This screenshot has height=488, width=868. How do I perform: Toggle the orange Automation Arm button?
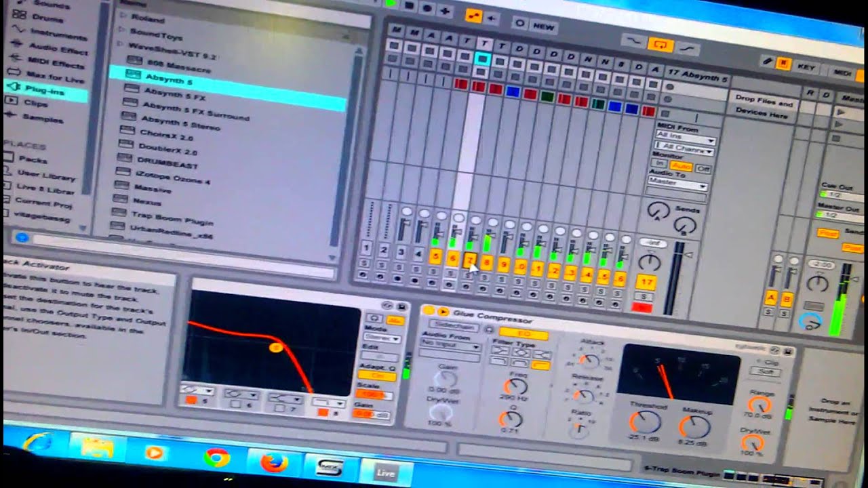coord(473,16)
